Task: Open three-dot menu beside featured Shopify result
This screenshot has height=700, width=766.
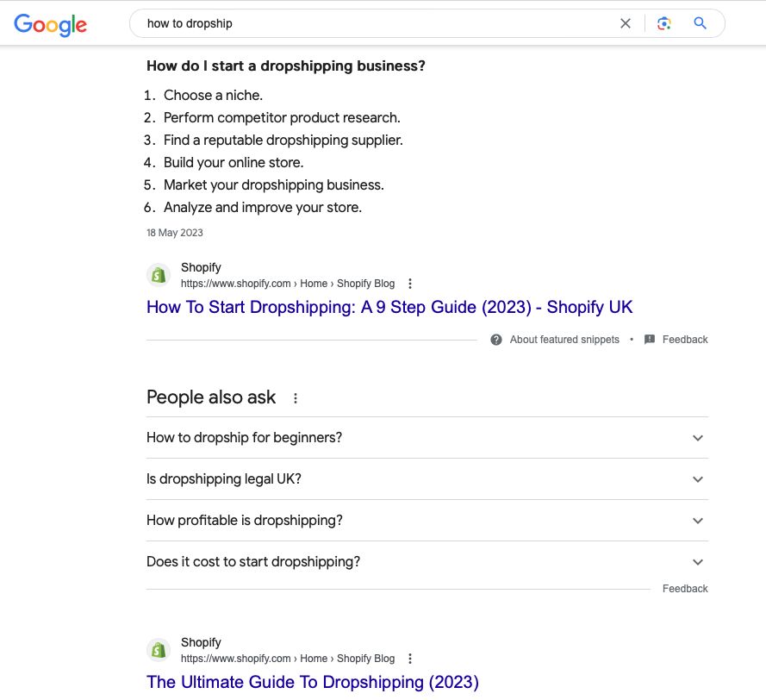Action: 410,284
